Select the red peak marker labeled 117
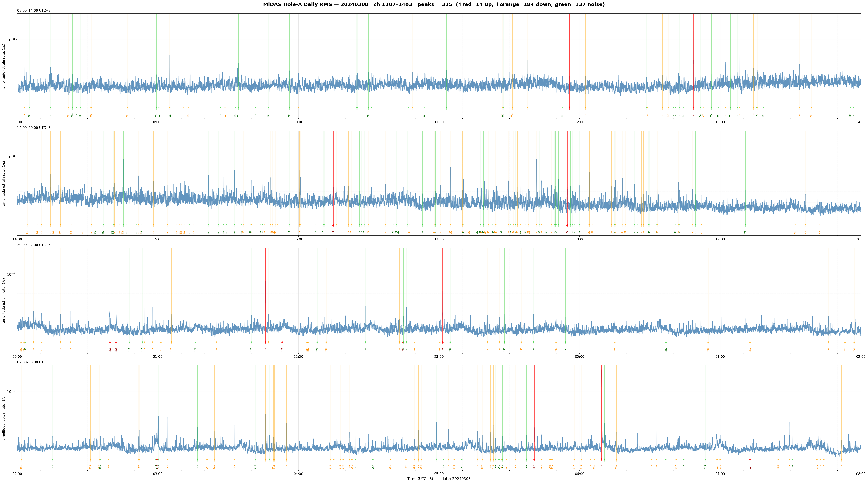 click(333, 225)
